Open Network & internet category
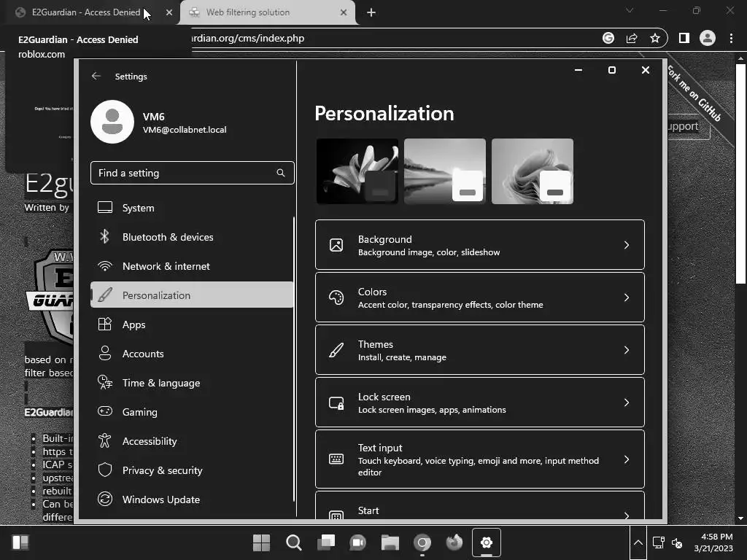This screenshot has height=560, width=747. coord(192,266)
